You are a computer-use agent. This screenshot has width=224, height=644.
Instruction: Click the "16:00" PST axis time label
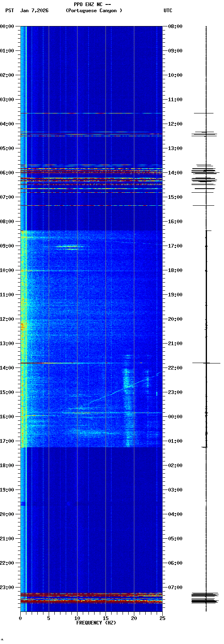tap(7, 417)
